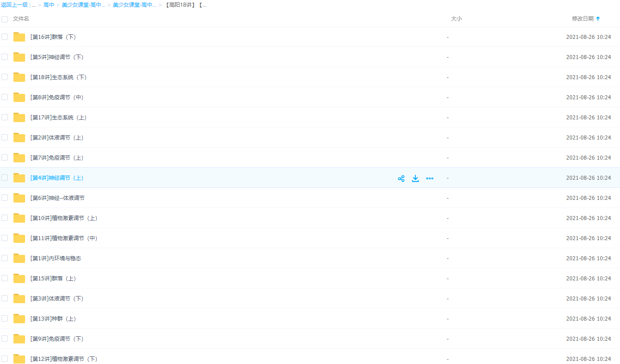This screenshot has width=620, height=364.
Task: Click folder icon of 第18讲生态系统（下）
Action: point(19,77)
